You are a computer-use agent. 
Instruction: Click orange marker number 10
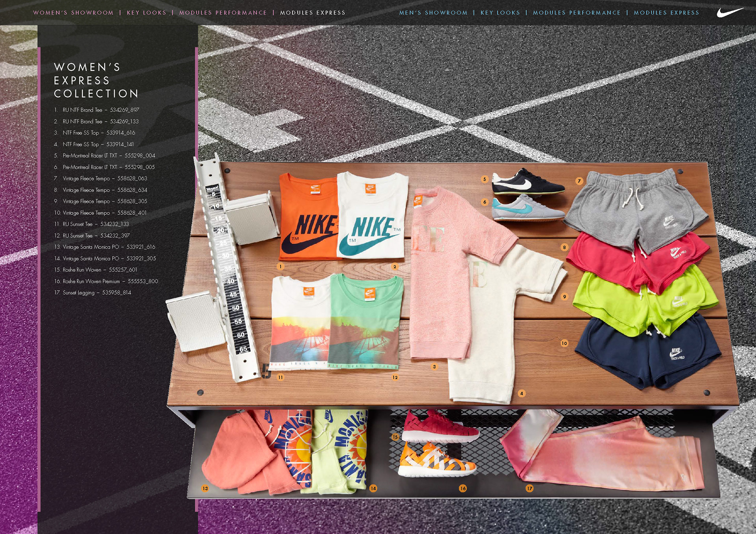click(564, 343)
